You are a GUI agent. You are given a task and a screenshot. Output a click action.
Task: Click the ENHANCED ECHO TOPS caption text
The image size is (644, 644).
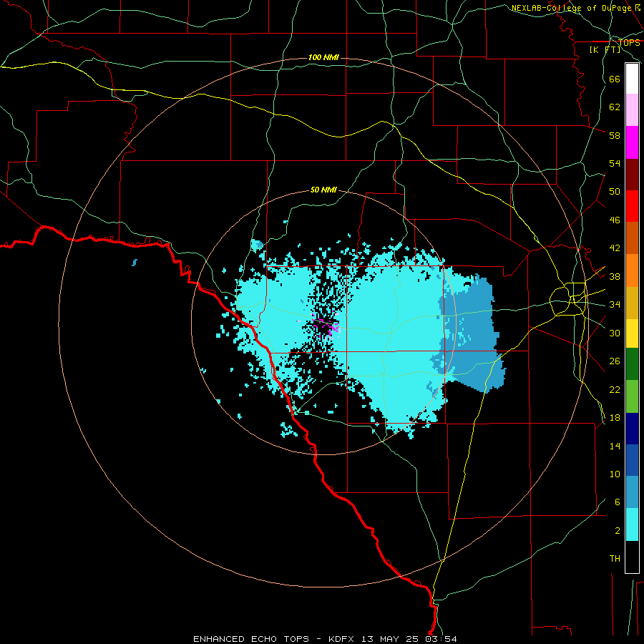[x=251, y=639]
